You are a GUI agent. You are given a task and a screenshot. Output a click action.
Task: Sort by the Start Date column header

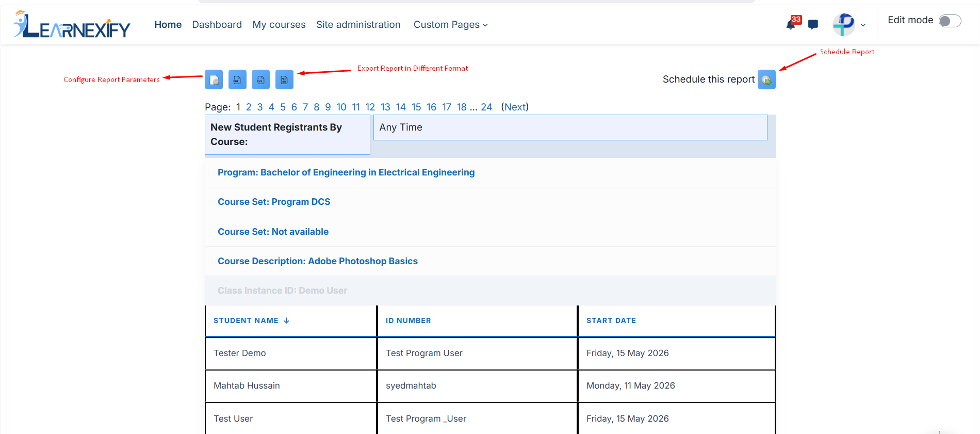click(611, 320)
